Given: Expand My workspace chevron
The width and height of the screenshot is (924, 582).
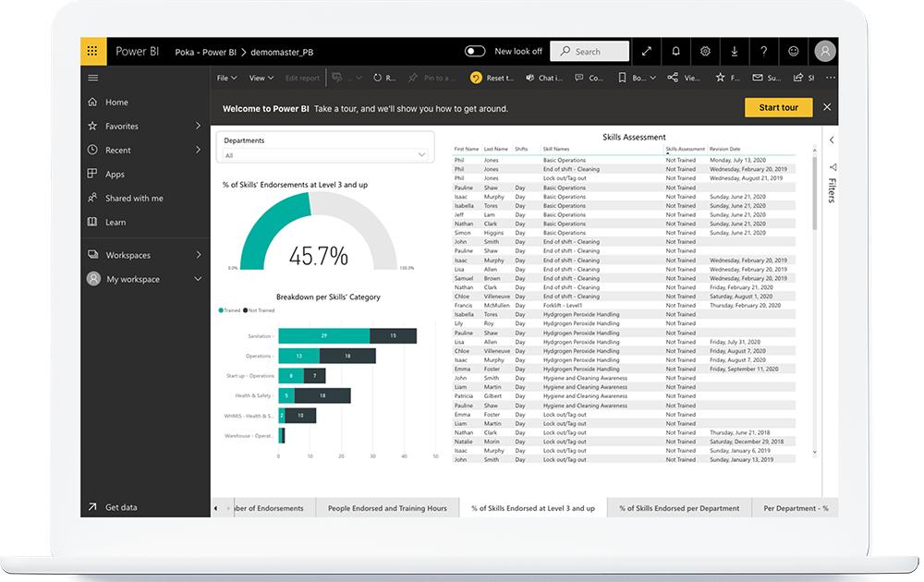Looking at the screenshot, I should click(x=198, y=279).
